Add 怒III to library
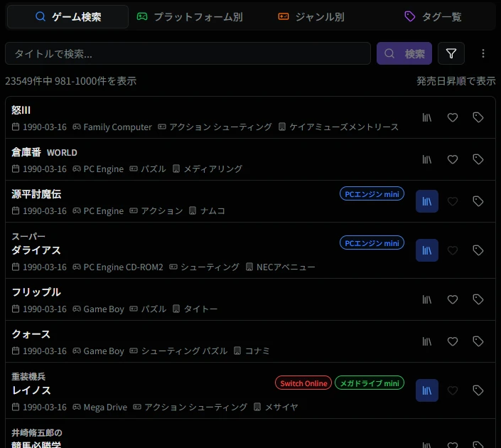This screenshot has height=448, width=501. click(x=427, y=117)
